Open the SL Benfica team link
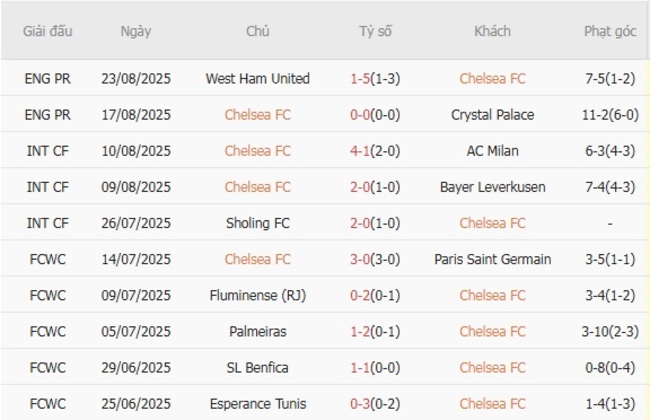Screen dimensions: 650x420 tap(257, 367)
